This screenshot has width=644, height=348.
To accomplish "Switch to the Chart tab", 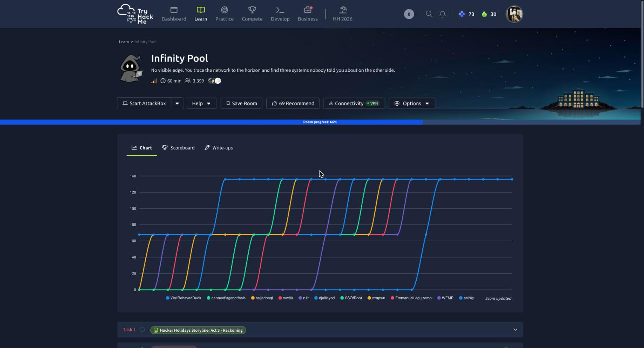I will (142, 148).
